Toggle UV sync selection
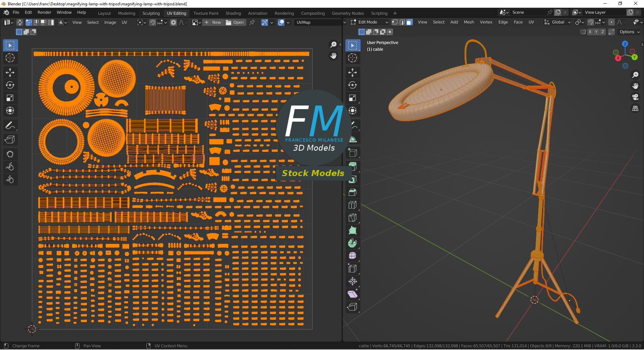Image resolution: width=644 pixels, height=350 pixels. [20, 23]
